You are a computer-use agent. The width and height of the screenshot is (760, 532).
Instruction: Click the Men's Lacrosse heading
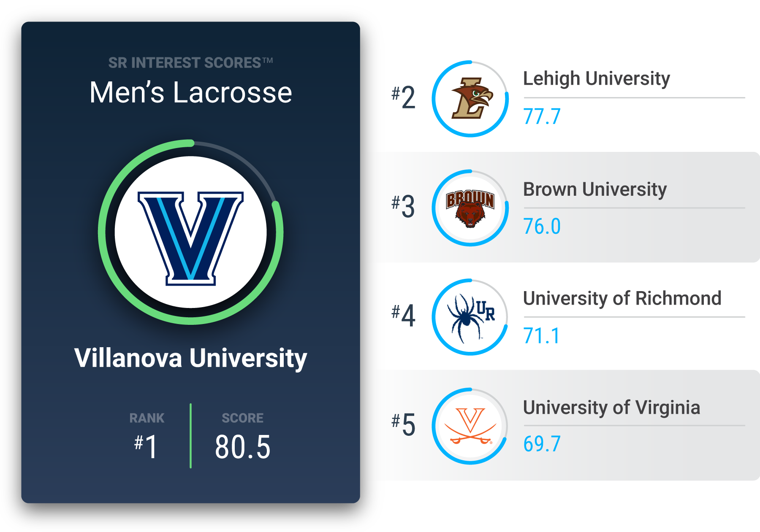[x=191, y=92]
